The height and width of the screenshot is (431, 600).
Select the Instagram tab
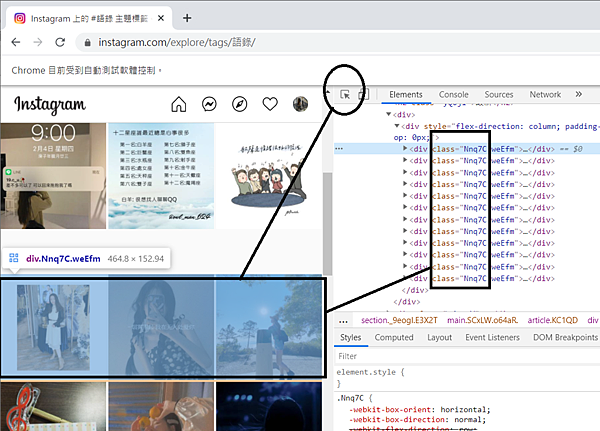tap(89, 18)
